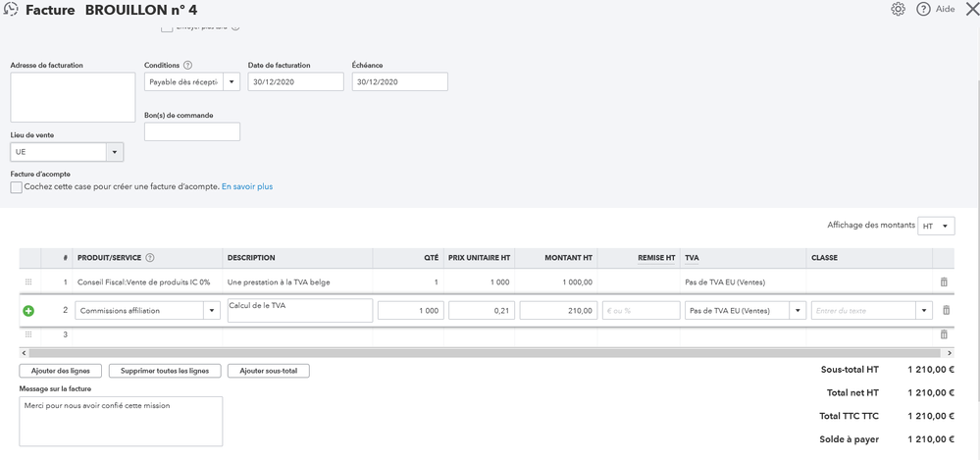Viewport: 980px width, 460px height.
Task: Grab the drag handle of line 1
Action: tap(28, 281)
